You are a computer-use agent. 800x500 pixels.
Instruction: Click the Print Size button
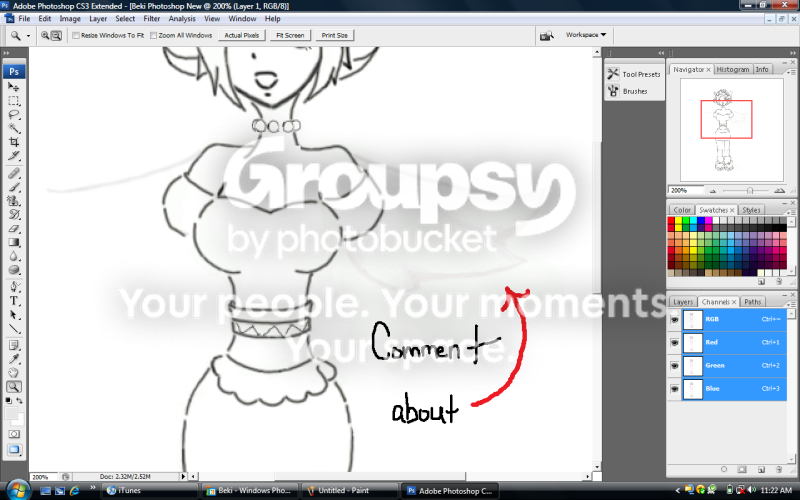pos(335,35)
